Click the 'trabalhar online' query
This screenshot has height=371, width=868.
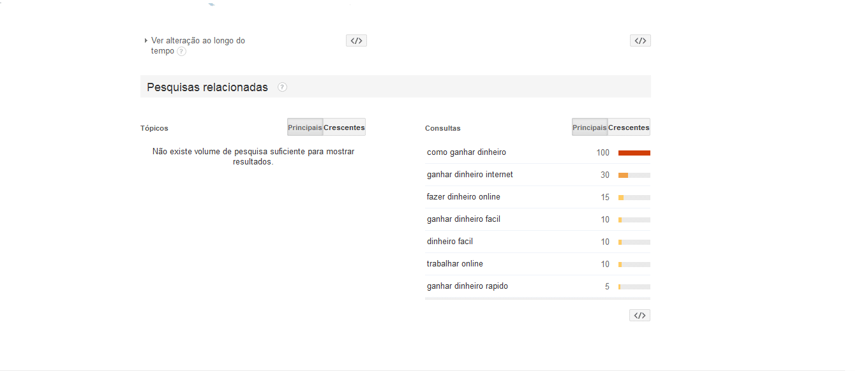coord(455,264)
